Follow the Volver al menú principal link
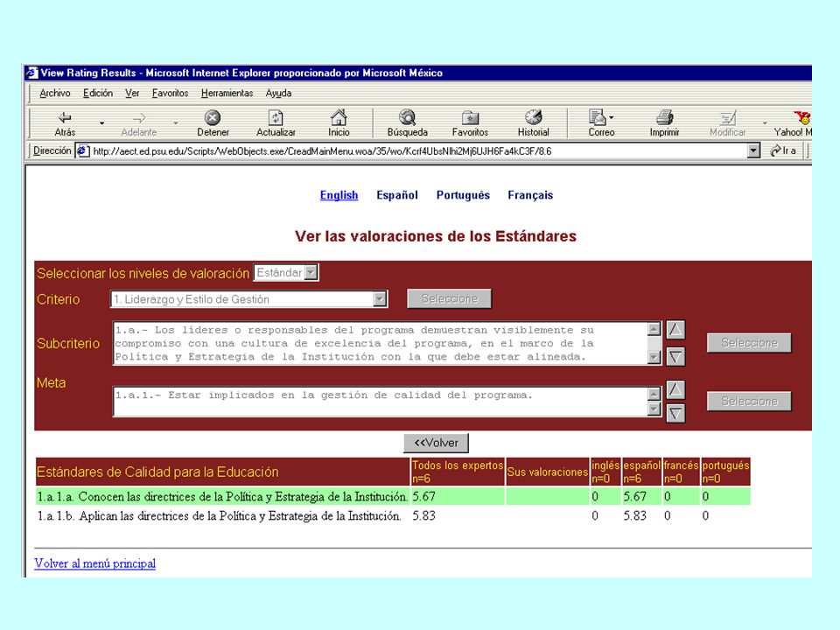 94,563
